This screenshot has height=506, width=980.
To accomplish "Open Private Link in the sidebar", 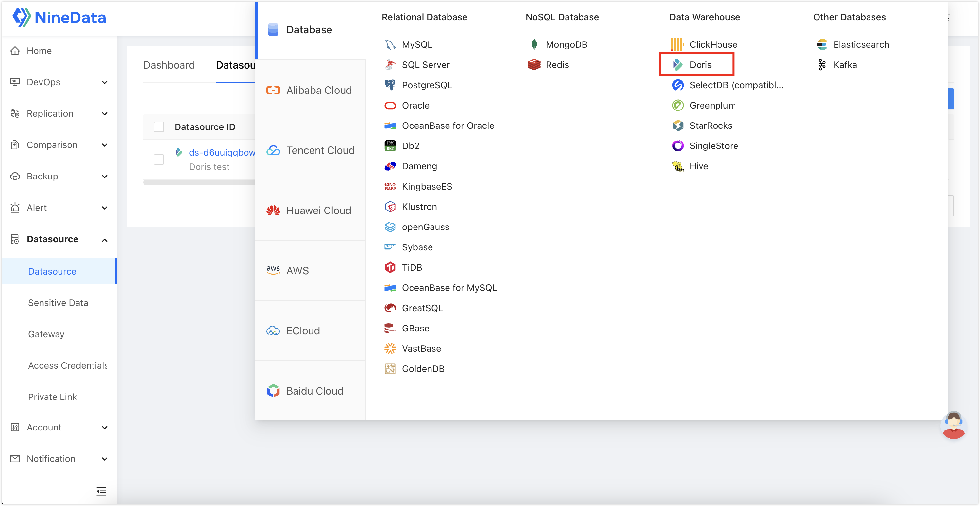I will click(53, 397).
